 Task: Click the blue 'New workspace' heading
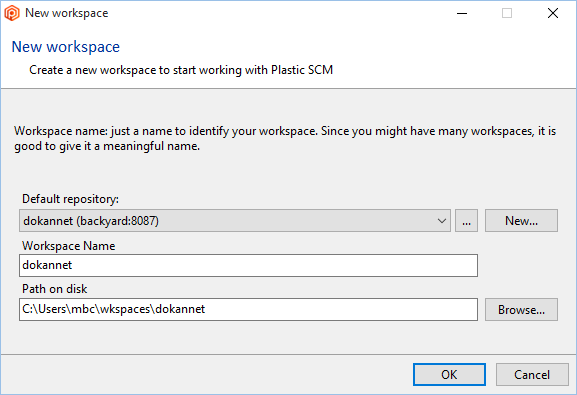pos(66,47)
